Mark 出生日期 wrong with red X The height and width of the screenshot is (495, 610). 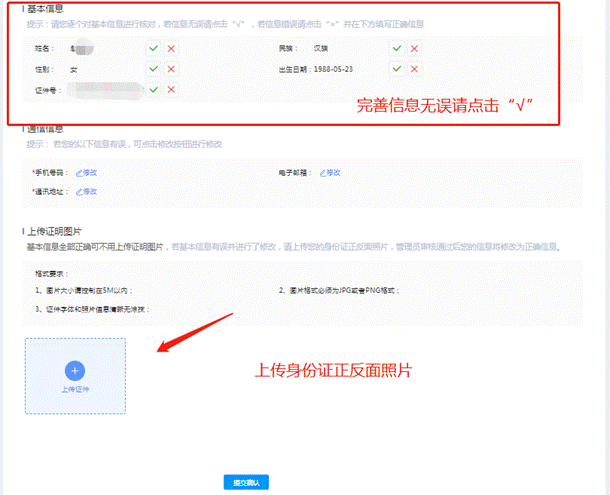pyautogui.click(x=415, y=69)
